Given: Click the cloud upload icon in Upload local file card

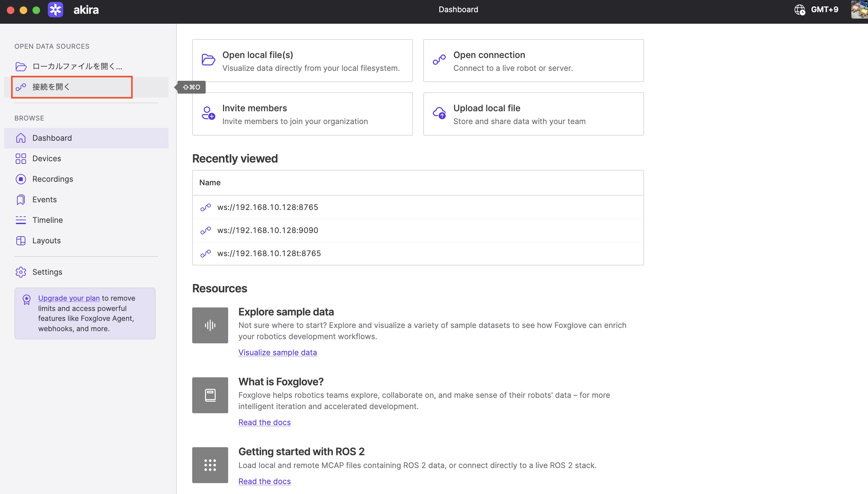Looking at the screenshot, I should click(x=439, y=113).
